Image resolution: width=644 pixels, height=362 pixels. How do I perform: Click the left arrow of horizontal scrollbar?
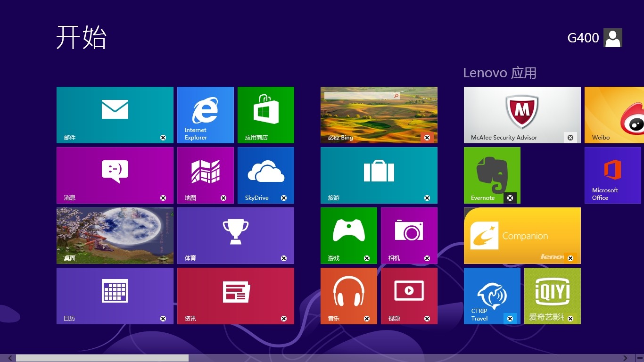10,358
